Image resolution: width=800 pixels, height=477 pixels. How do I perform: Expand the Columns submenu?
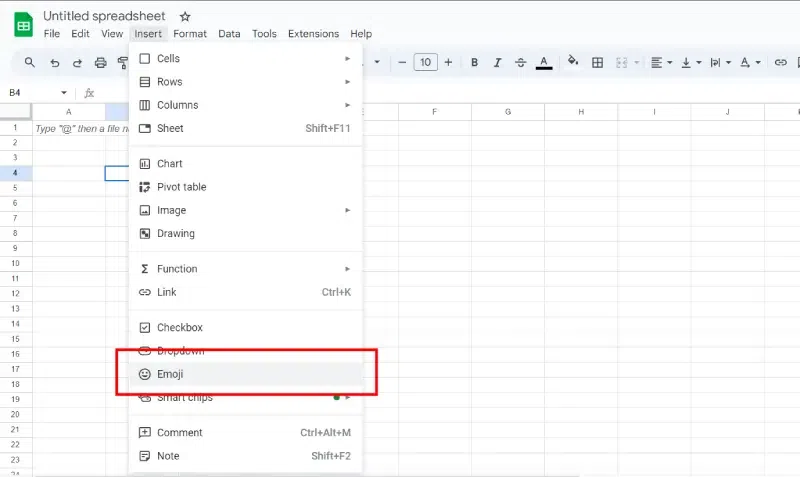click(245, 105)
